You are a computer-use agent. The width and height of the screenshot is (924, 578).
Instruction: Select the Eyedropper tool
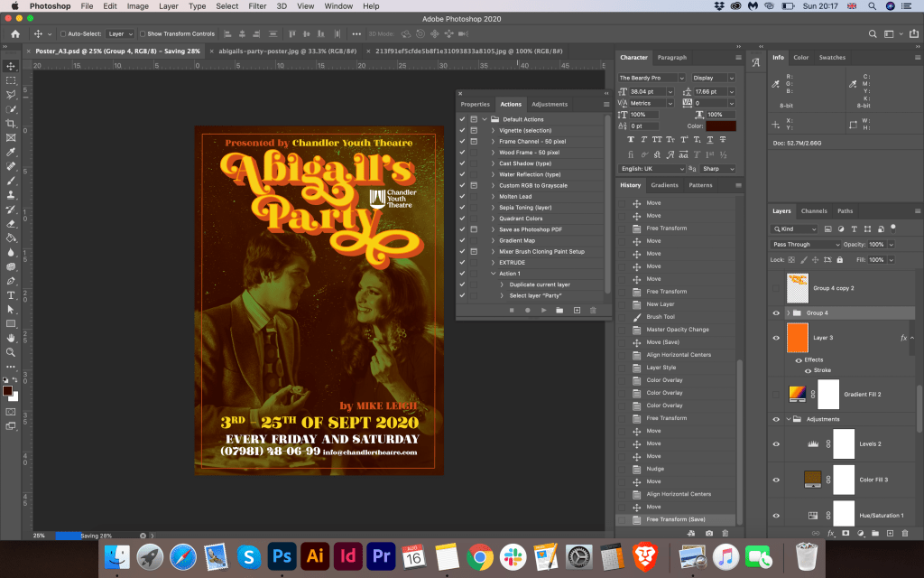pyautogui.click(x=11, y=152)
